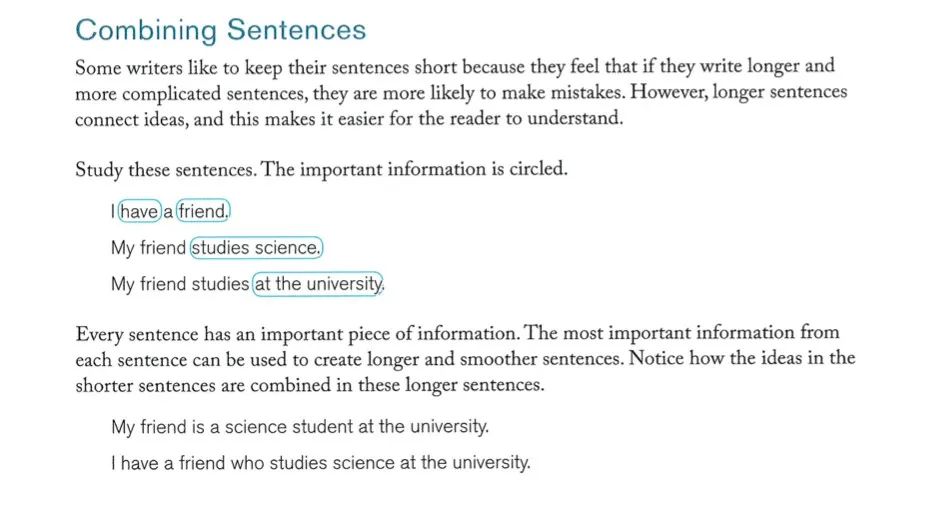Click the circled phrase 'studies science.'
928x526 pixels.
pos(256,247)
